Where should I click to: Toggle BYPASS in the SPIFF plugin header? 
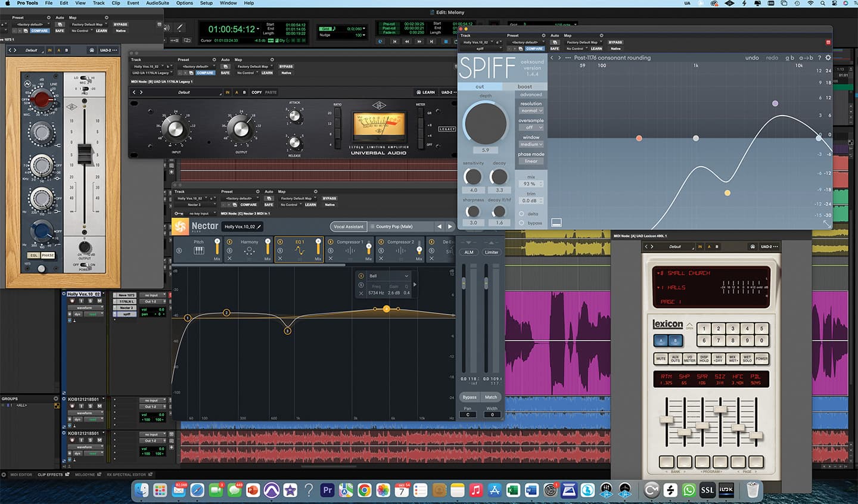tap(615, 42)
